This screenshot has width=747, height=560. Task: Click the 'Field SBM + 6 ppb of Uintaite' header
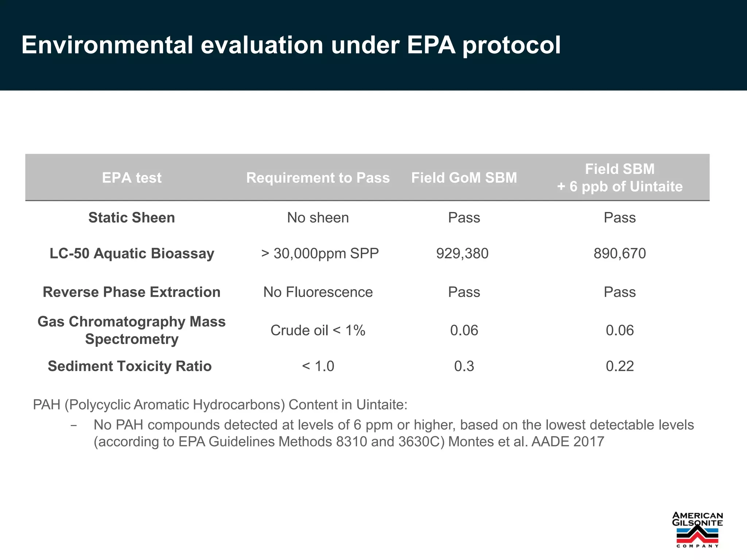pos(620,178)
